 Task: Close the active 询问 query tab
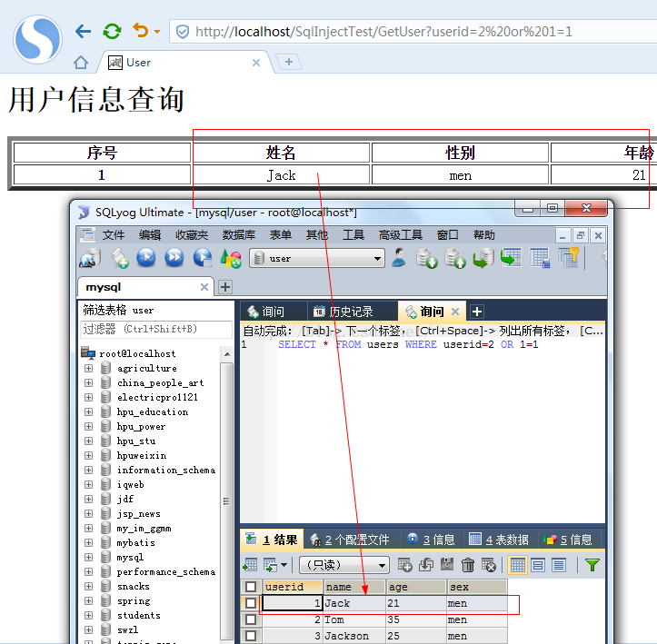click(455, 312)
